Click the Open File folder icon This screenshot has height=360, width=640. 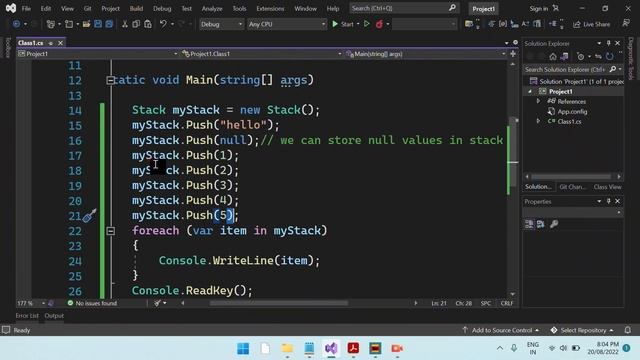(x=86, y=24)
